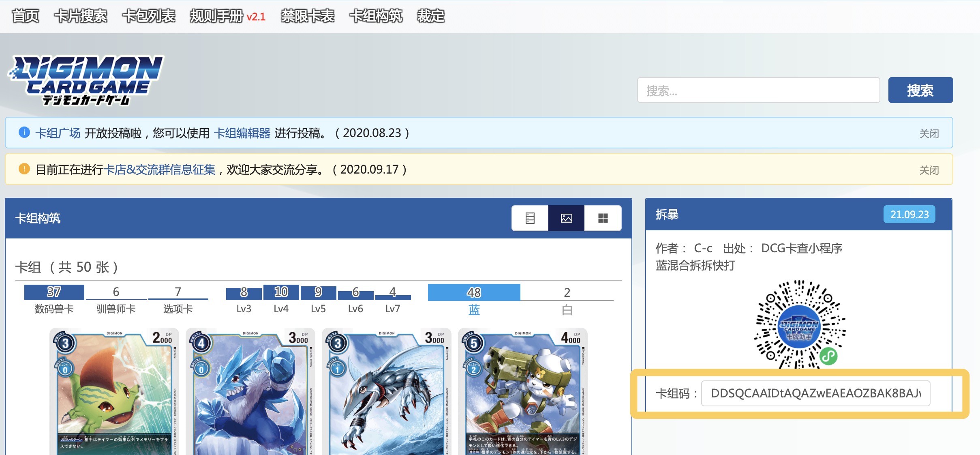Open the 卡组编辑器 deck editor link
Image resolution: width=980 pixels, height=455 pixels.
(x=242, y=133)
